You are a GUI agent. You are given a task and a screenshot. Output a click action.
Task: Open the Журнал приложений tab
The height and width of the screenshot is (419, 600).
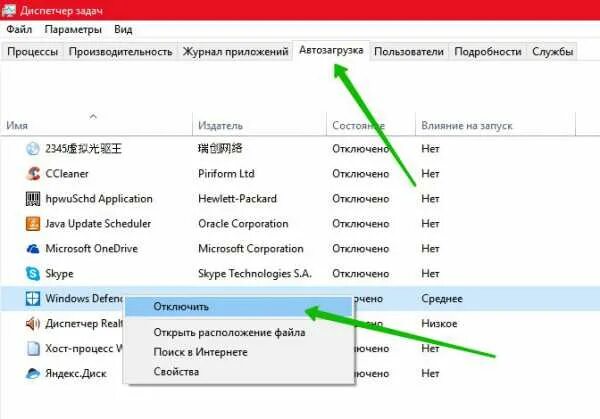pos(235,52)
